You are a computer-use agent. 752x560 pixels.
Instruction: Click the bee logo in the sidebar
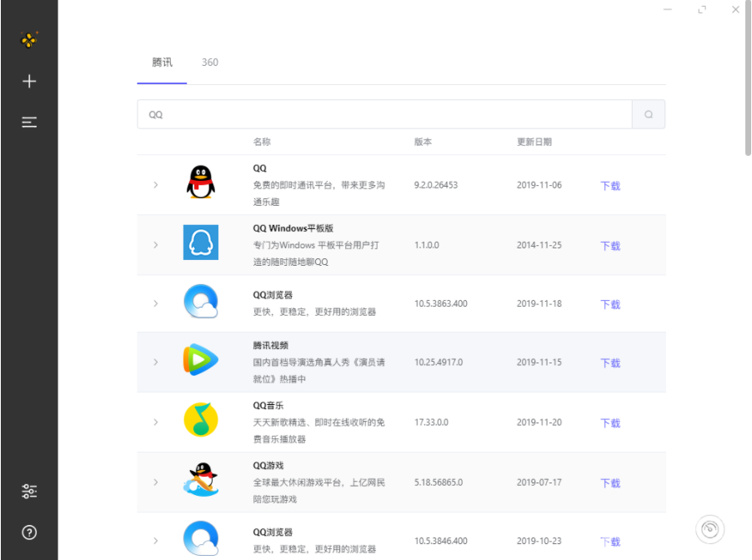pyautogui.click(x=29, y=40)
